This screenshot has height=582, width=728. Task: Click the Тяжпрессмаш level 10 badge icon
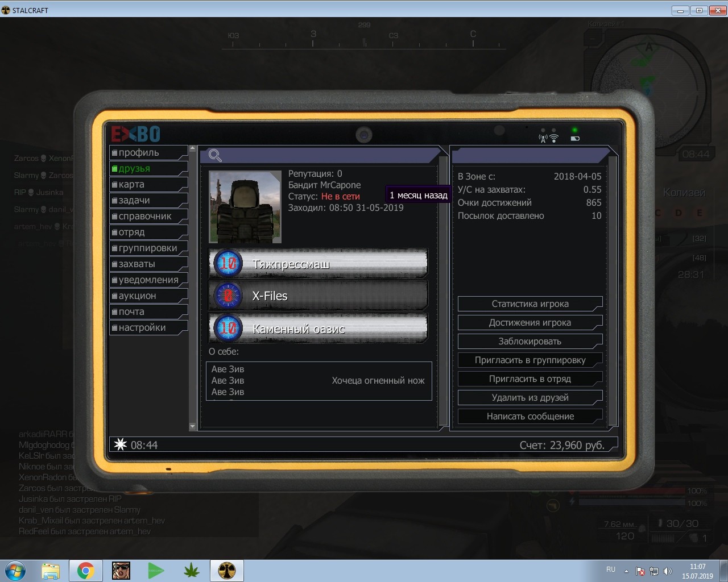[227, 264]
